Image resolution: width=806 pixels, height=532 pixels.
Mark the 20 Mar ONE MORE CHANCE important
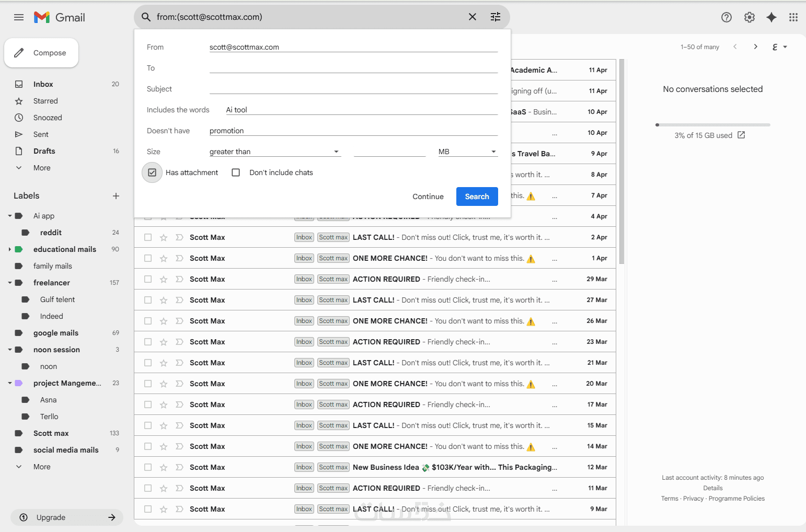[x=179, y=384]
